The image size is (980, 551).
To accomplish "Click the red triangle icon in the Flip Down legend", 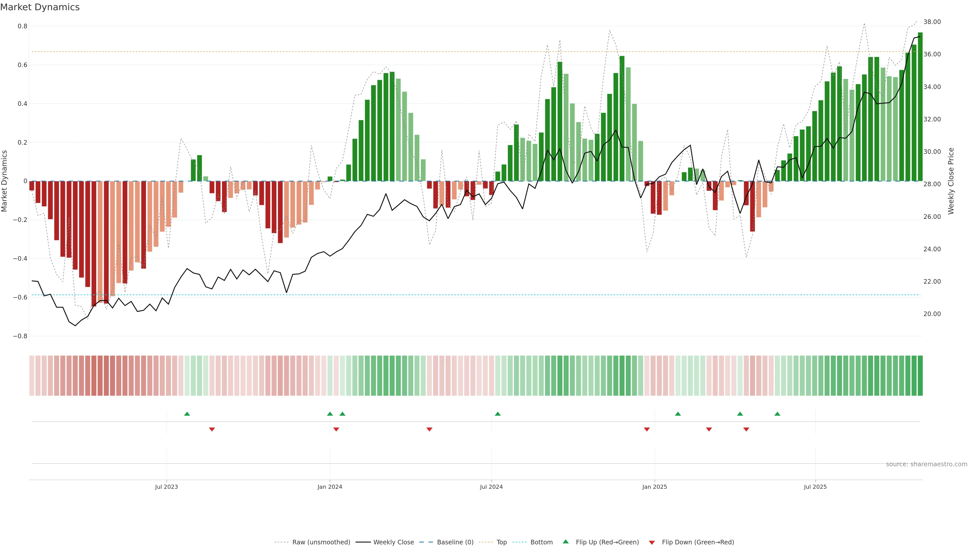I will pyautogui.click(x=652, y=543).
